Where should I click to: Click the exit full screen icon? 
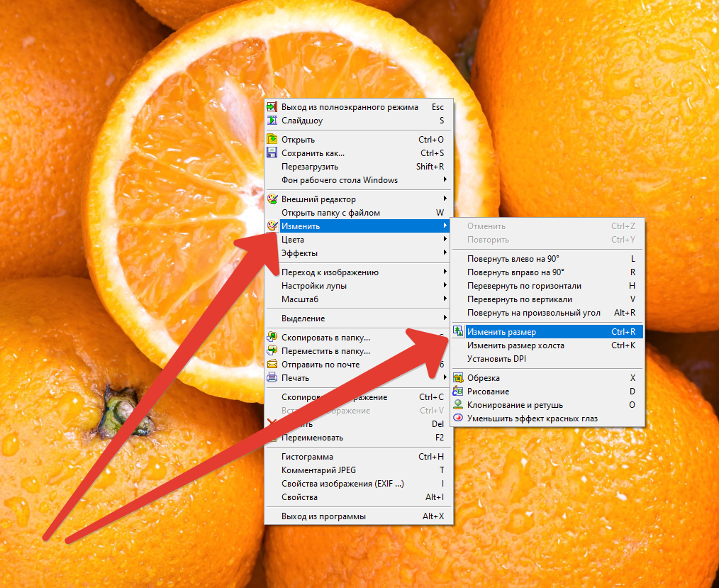coord(272,107)
